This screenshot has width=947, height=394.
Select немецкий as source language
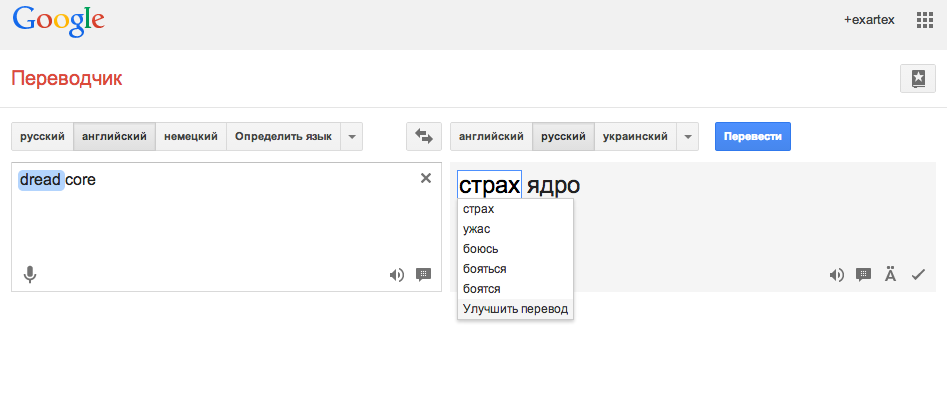191,137
